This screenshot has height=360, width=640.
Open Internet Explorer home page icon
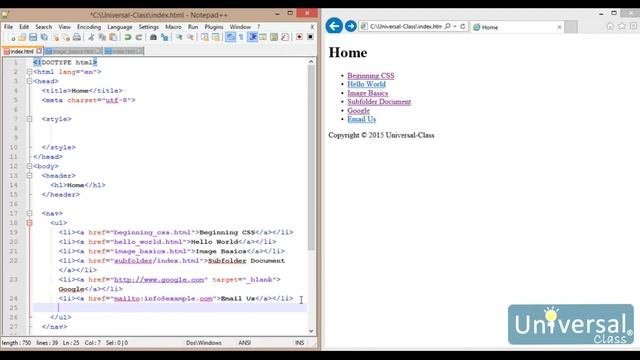tap(610, 26)
